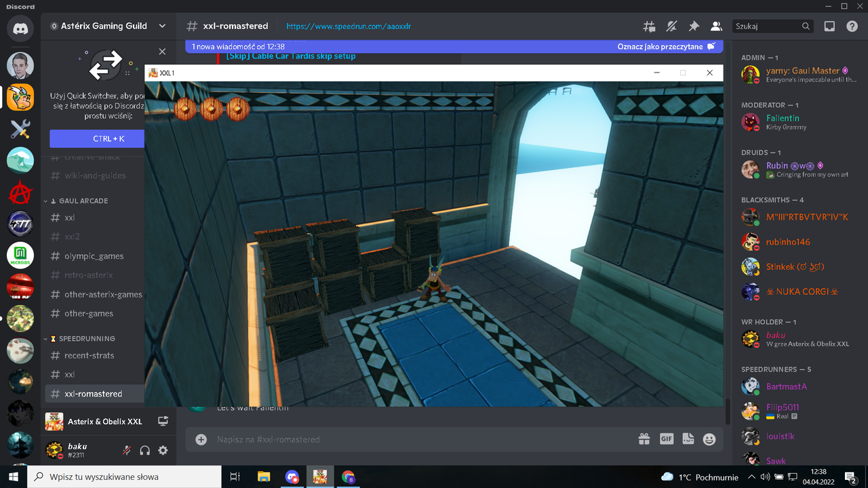The image size is (868, 488).
Task: Toggle member list icon
Action: [715, 26]
